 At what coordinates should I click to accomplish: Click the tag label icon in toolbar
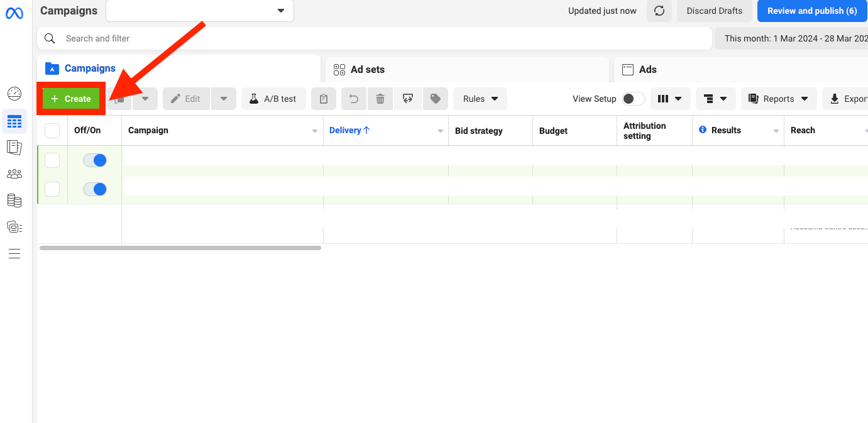pyautogui.click(x=435, y=99)
